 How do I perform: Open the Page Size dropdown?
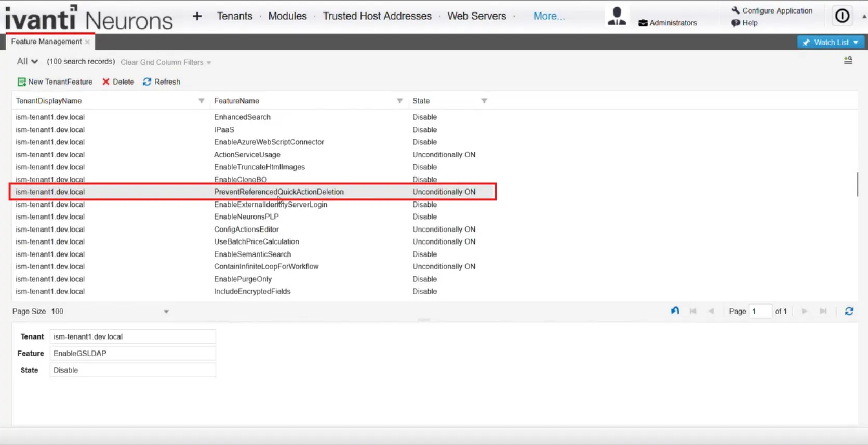(x=166, y=312)
